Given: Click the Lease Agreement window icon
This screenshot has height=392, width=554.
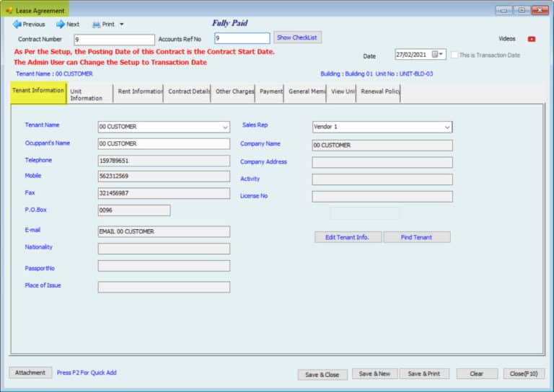Looking at the screenshot, I should coord(9,11).
